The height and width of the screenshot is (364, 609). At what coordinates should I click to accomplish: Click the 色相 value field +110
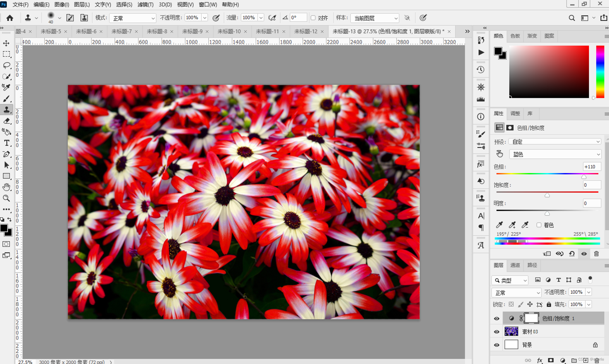click(x=592, y=167)
